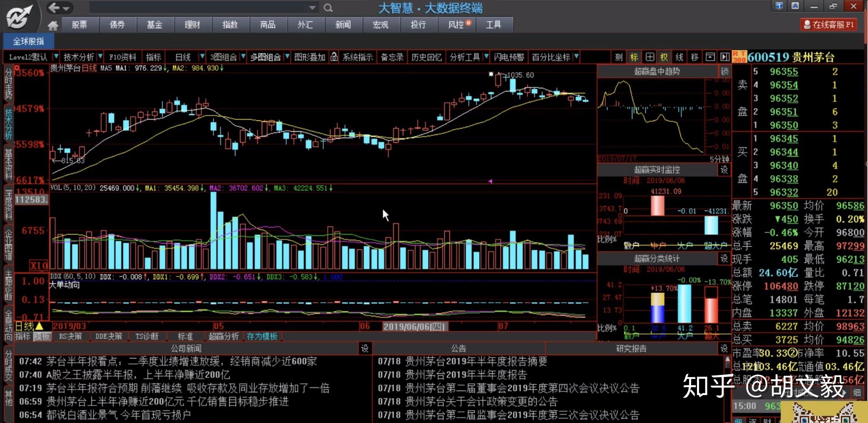Screen dimensions: 868x423
Task: Click the home icon in the top bar
Action: [53, 26]
